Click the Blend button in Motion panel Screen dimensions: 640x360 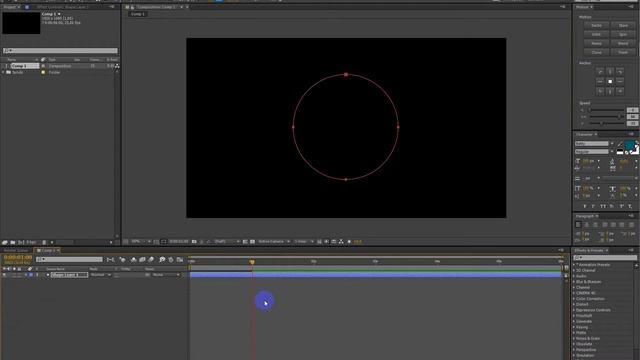click(623, 43)
